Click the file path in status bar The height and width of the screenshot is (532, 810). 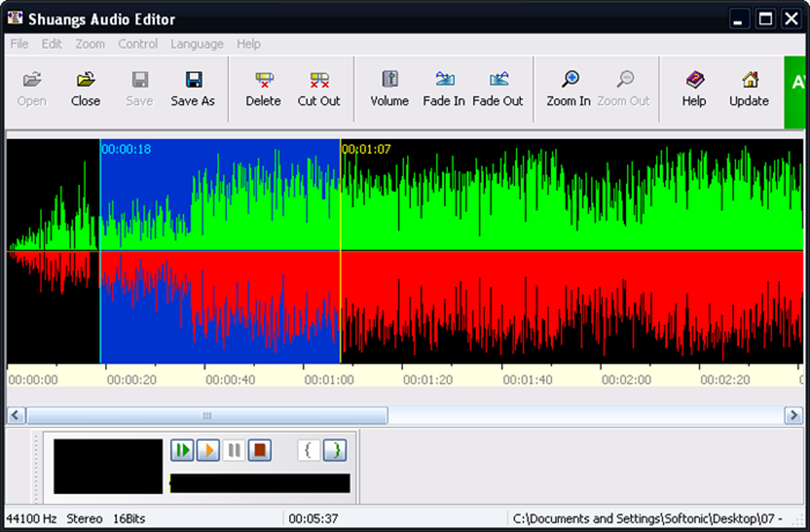click(648, 519)
